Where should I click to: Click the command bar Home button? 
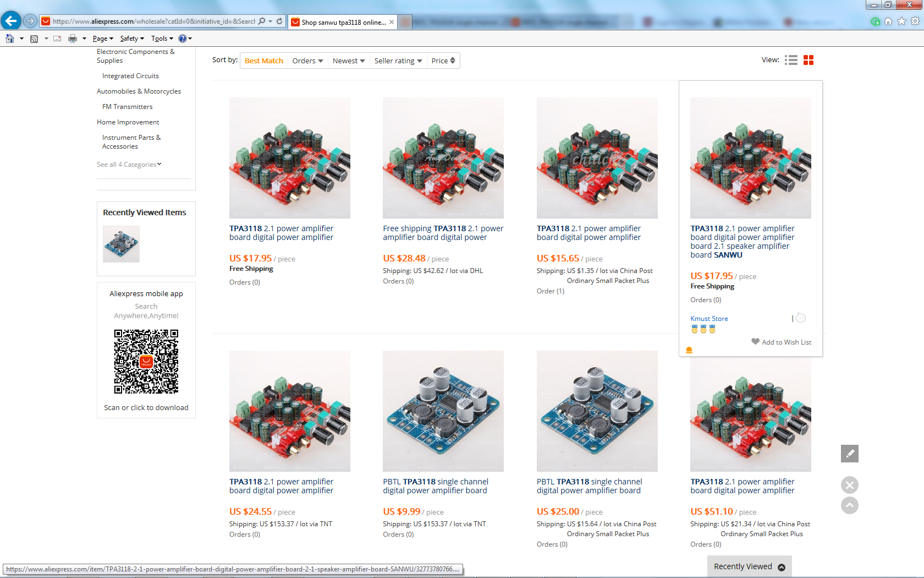coord(10,39)
